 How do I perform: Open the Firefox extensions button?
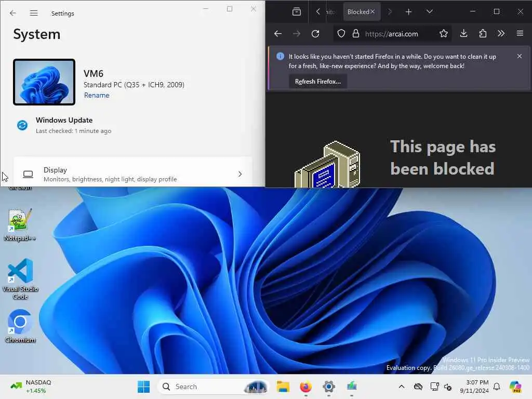[x=483, y=34]
